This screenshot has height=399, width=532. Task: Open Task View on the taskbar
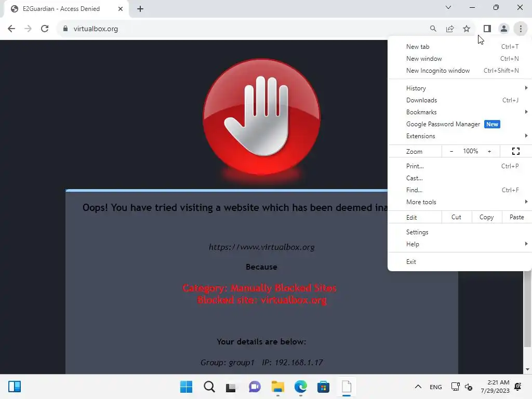231,387
